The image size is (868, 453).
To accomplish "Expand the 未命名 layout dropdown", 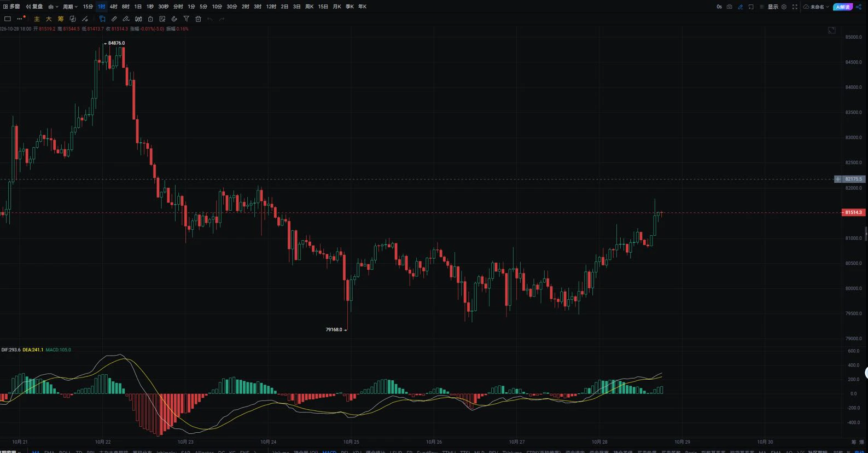I will pos(816,7).
